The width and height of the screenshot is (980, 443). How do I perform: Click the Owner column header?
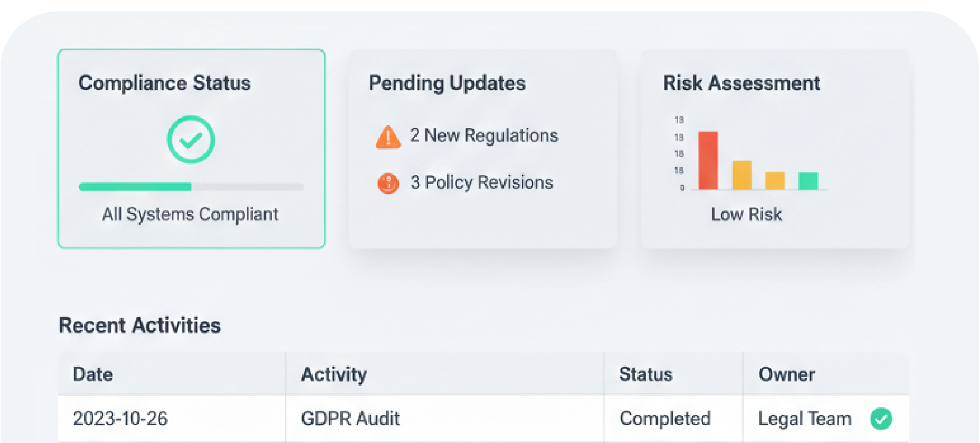tap(787, 374)
